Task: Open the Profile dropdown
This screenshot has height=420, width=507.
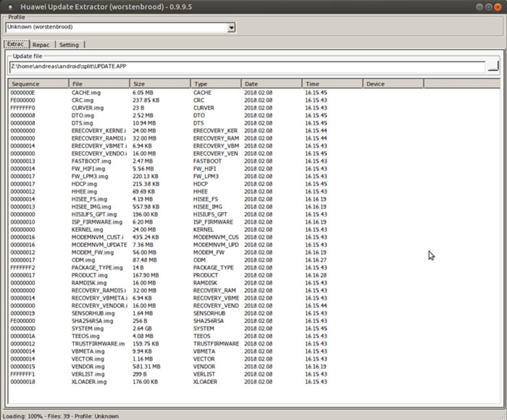Action: pos(119,27)
